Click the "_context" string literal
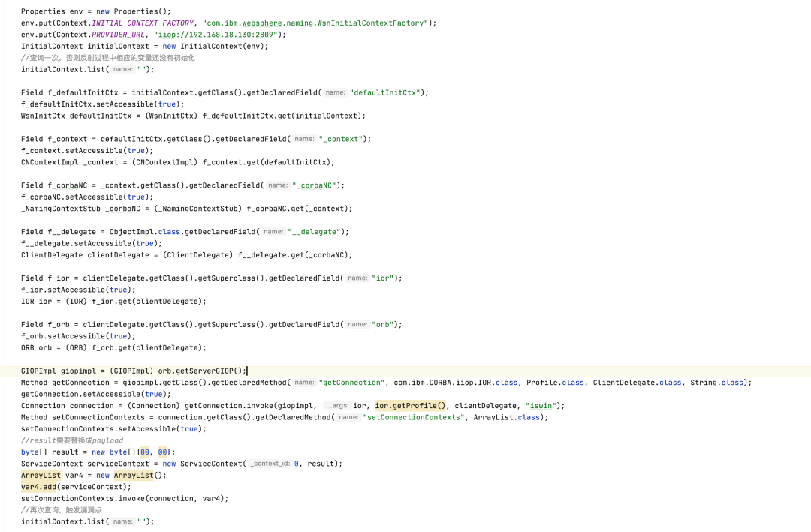The height and width of the screenshot is (532, 811). click(x=341, y=139)
